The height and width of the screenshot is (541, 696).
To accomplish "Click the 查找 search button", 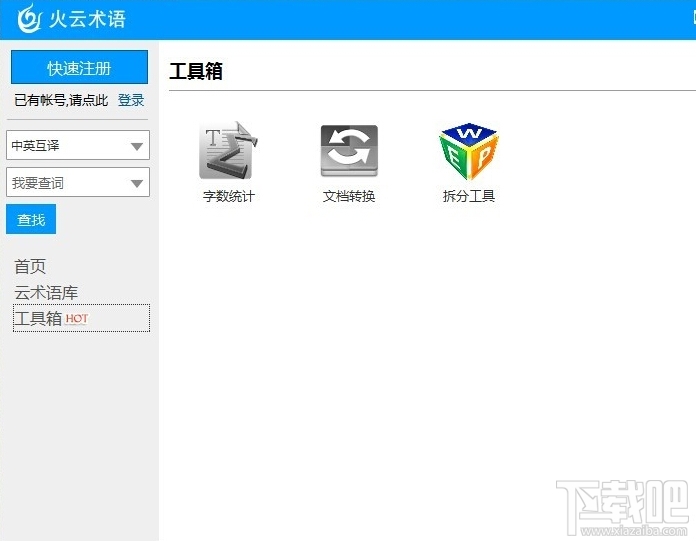I will (x=31, y=219).
